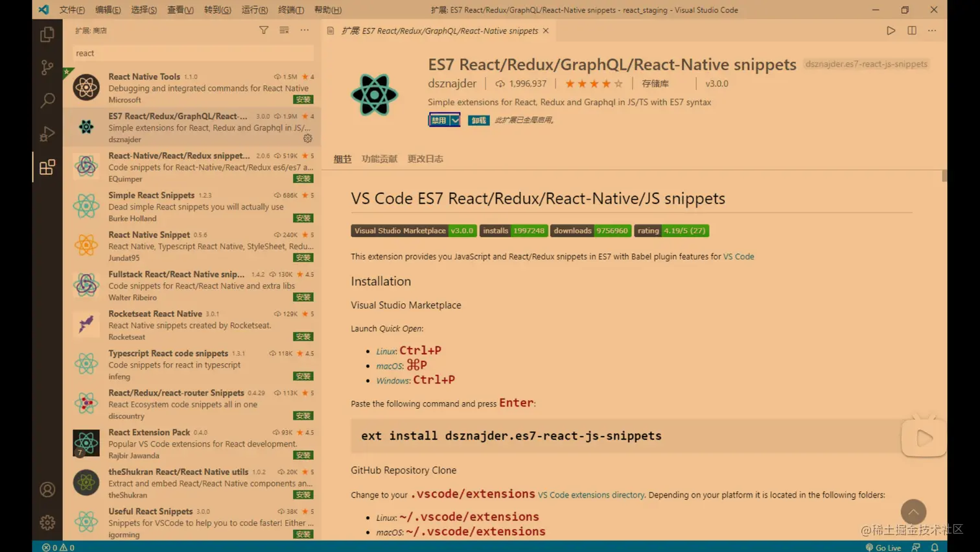Click the React Native Tools extension icon
The width and height of the screenshot is (980, 552).
tap(86, 88)
